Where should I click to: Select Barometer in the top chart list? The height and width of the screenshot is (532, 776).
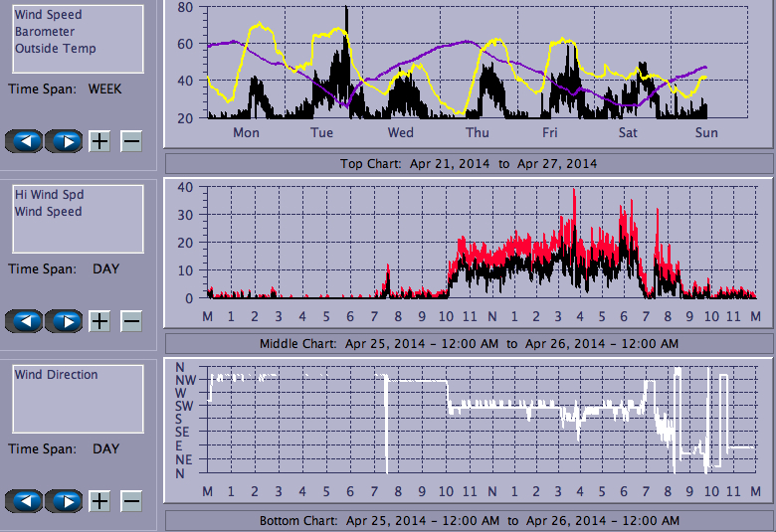(44, 32)
